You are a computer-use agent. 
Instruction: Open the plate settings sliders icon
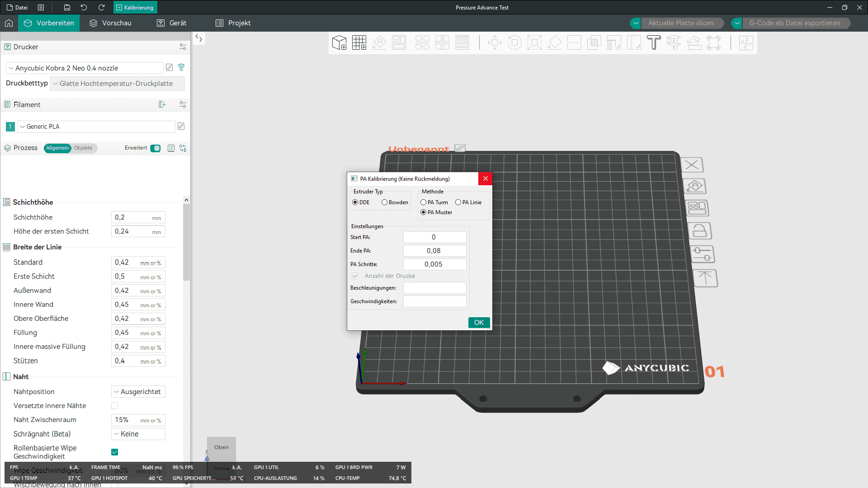pos(702,254)
